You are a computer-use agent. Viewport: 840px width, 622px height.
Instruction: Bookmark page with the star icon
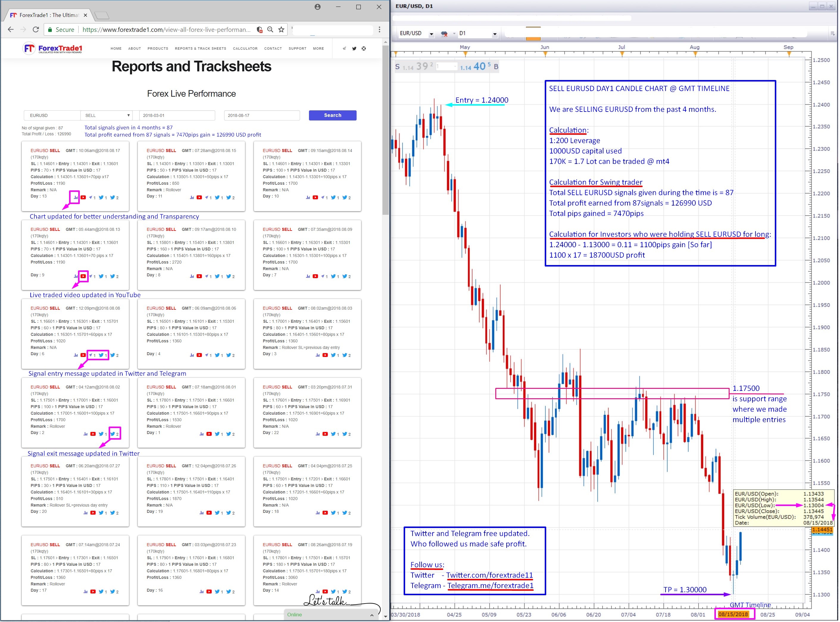282,29
